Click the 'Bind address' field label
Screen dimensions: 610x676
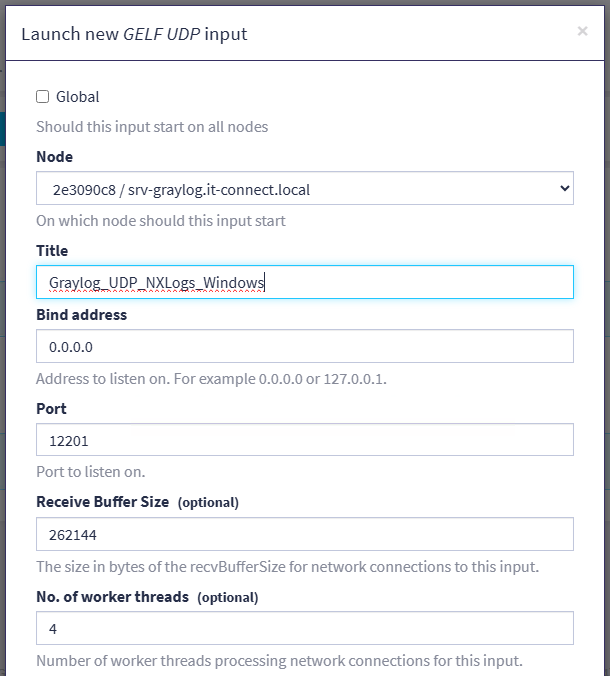pos(81,315)
